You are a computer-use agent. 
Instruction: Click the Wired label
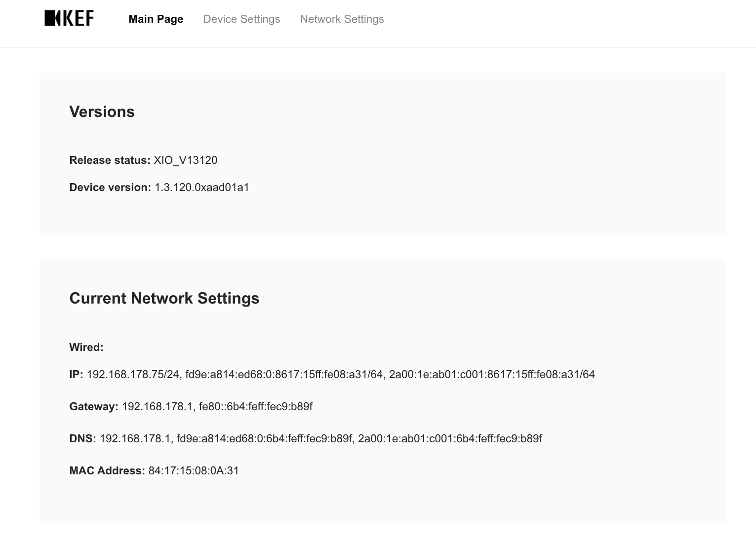[86, 347]
